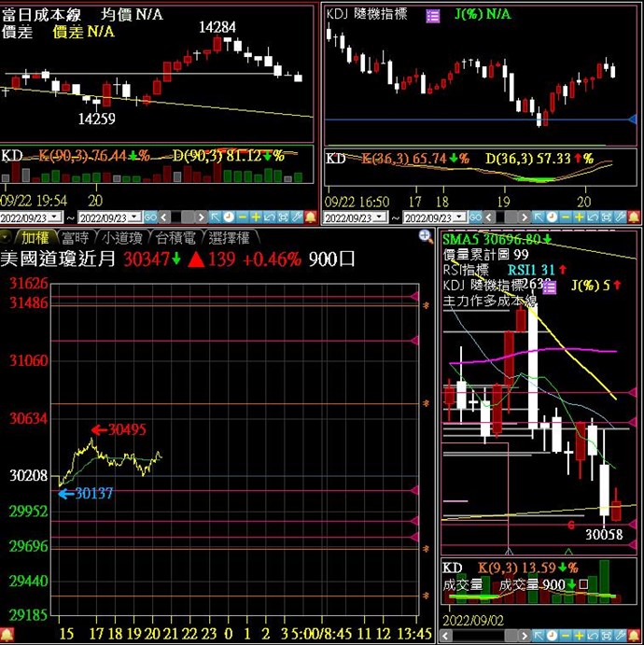Screen dimensions: 644x645
Task: Open end date dropdown in top-left chart
Action: pyautogui.click(x=135, y=217)
